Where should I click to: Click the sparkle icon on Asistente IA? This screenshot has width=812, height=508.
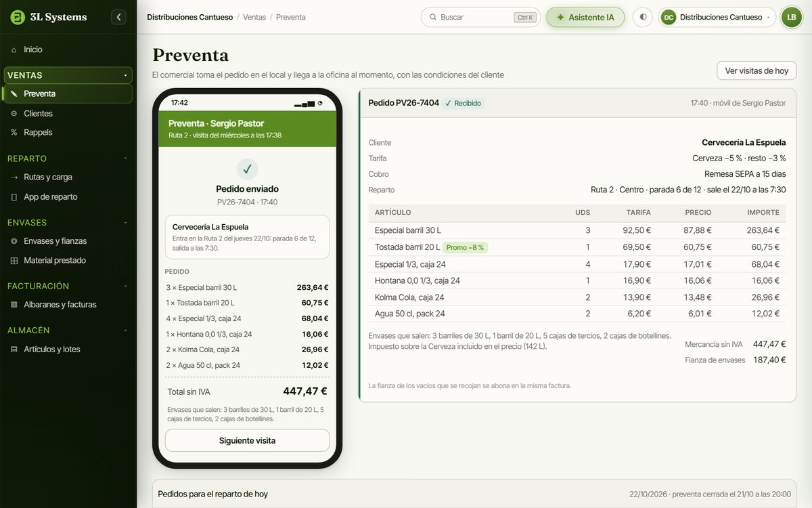[x=560, y=17]
